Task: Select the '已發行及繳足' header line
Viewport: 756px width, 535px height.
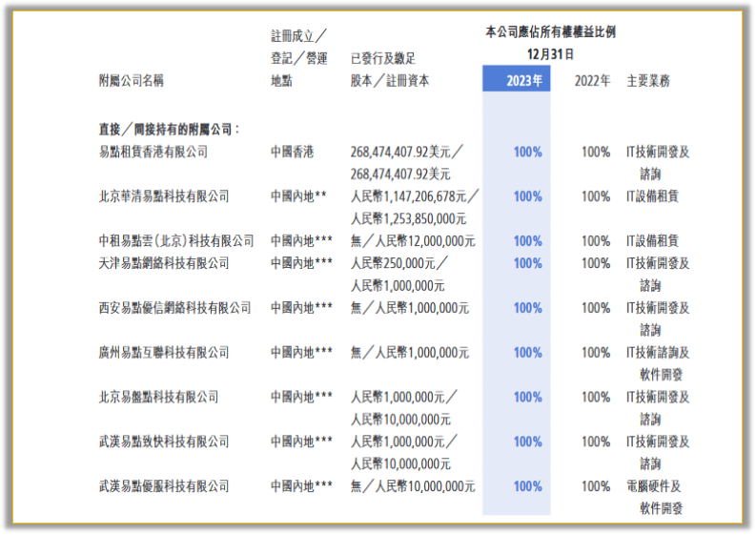Action: (383, 58)
